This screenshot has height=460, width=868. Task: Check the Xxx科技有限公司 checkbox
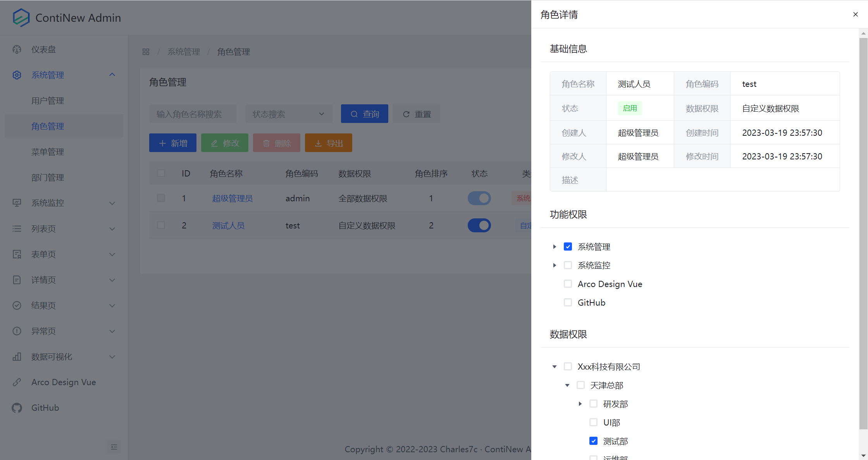coord(568,366)
